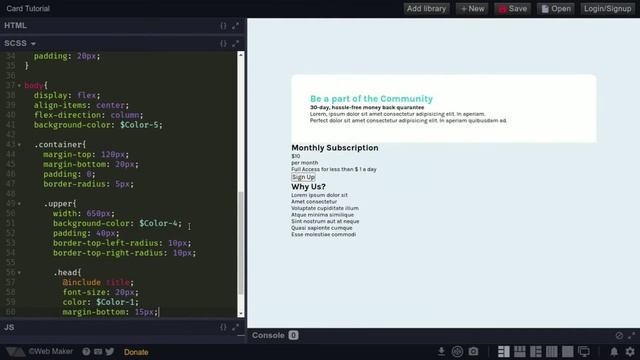Open preview in detached window icon
The width and height of the screenshot is (640, 360).
(x=584, y=352)
